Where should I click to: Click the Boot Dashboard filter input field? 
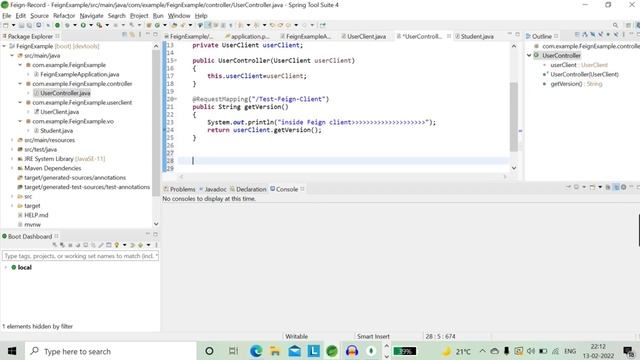click(80, 256)
